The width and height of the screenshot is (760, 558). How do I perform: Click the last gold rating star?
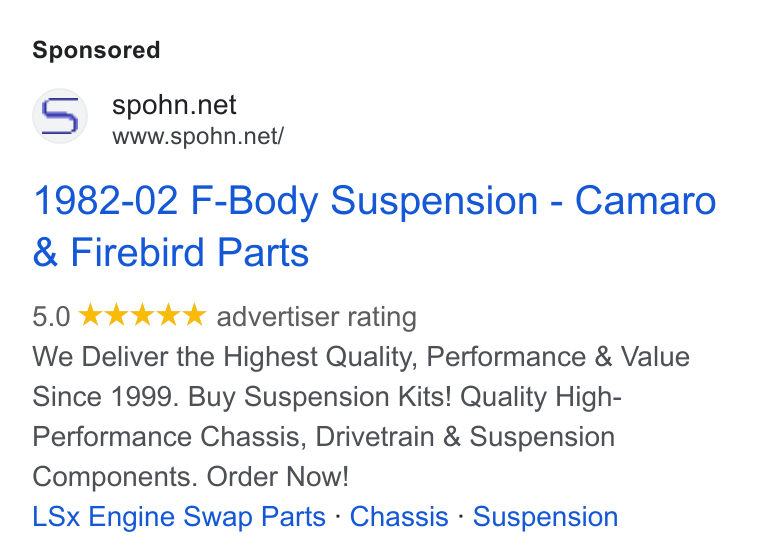(x=194, y=314)
